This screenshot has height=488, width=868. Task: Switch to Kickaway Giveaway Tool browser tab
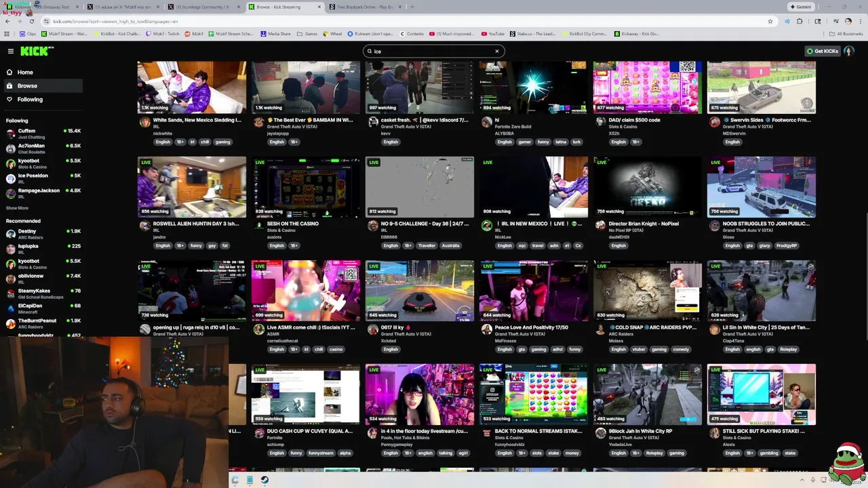[41, 7]
